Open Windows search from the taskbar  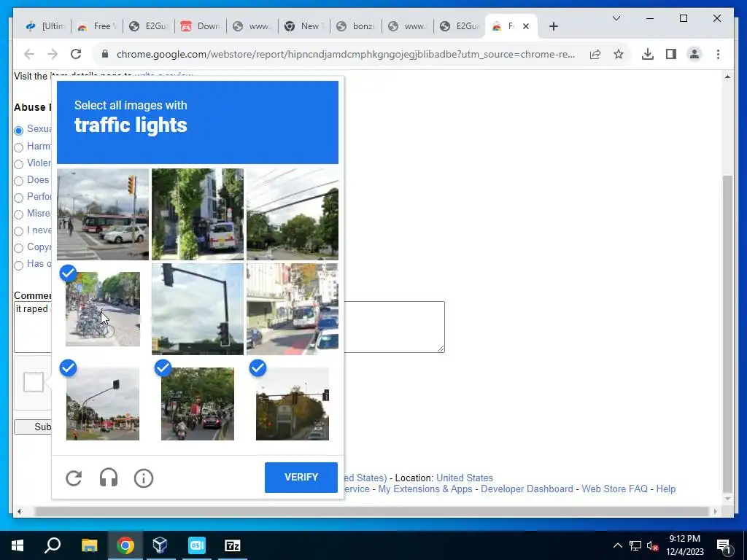[53, 545]
